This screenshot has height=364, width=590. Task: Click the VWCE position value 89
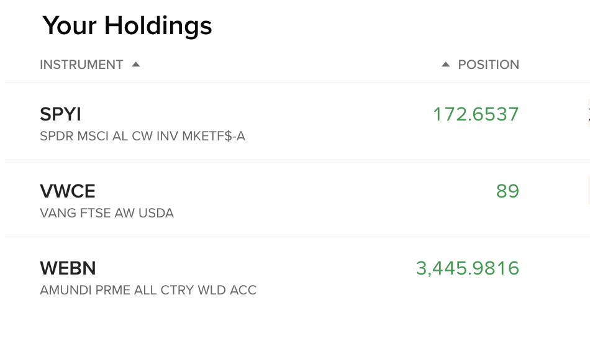coord(507,191)
